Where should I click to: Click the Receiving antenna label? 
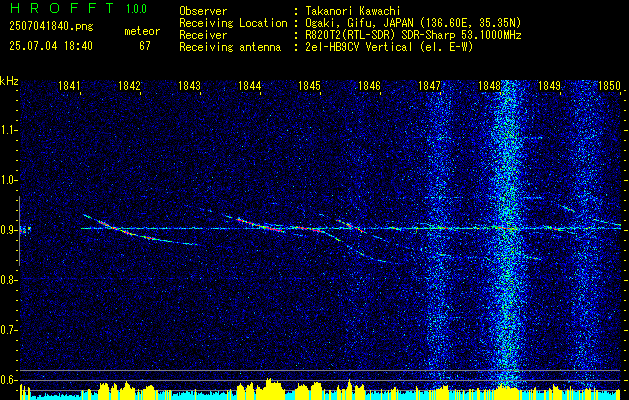coord(230,47)
